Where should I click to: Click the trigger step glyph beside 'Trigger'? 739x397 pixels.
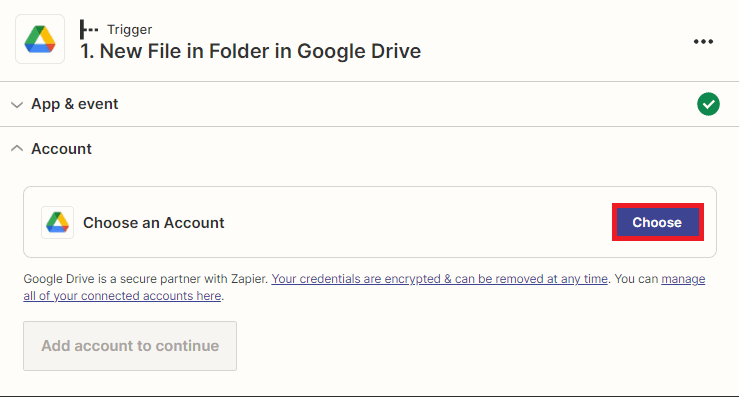[x=89, y=29]
